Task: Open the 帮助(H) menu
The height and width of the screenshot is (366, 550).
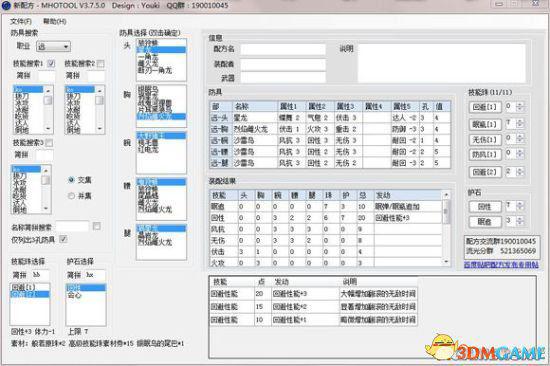Action: [54, 21]
